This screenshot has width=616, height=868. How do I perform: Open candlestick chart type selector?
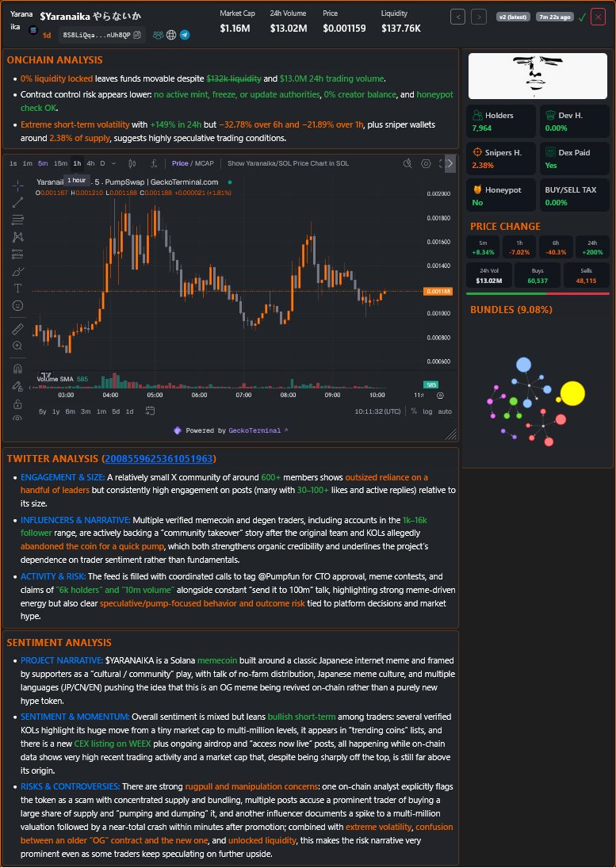pos(132,163)
